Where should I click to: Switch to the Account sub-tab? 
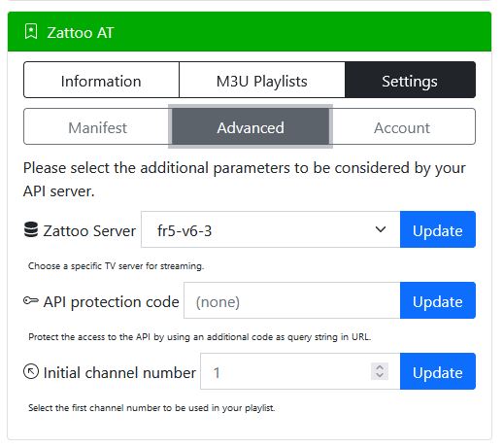click(x=402, y=126)
